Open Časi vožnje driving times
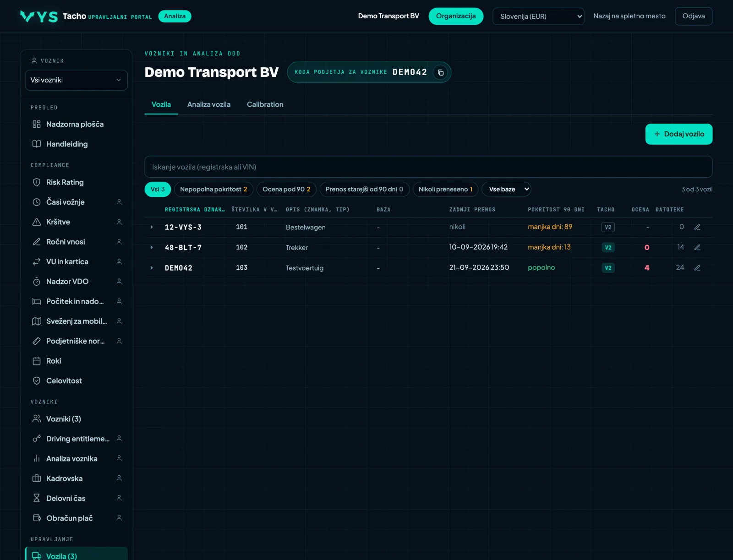The image size is (733, 560). click(76, 202)
